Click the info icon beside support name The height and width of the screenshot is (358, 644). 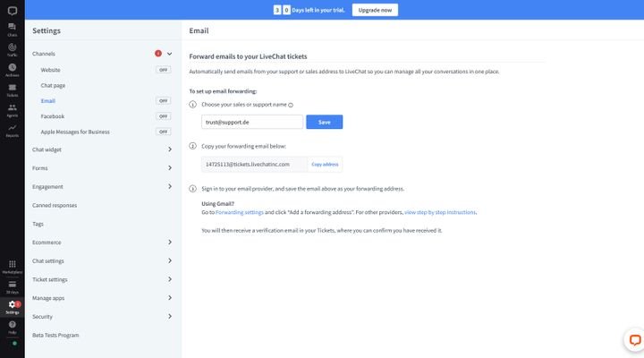(x=291, y=105)
